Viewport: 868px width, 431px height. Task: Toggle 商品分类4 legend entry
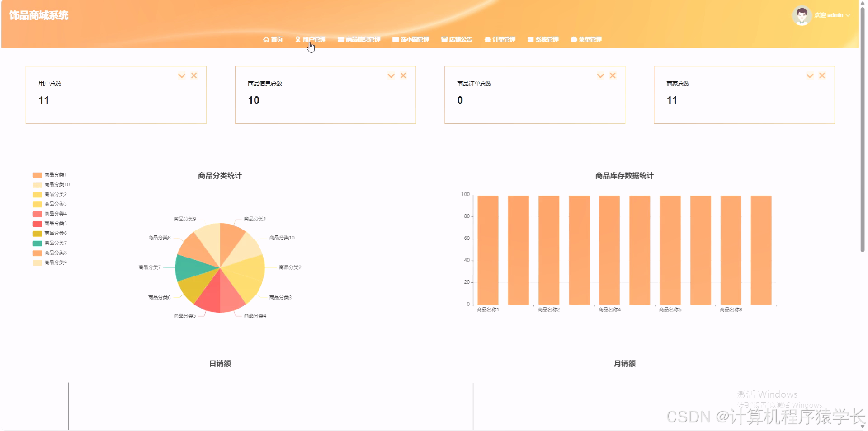coord(50,214)
